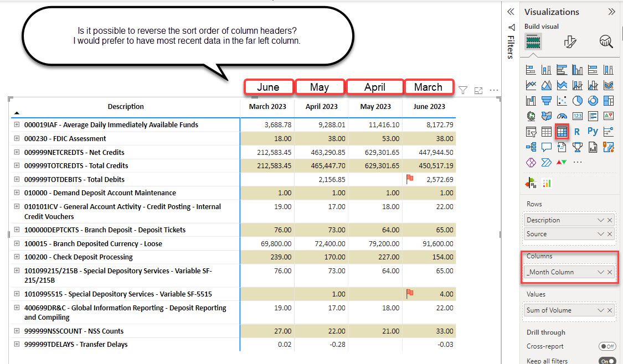Remove Description field from Rows
The image size is (623, 364).
click(610, 220)
